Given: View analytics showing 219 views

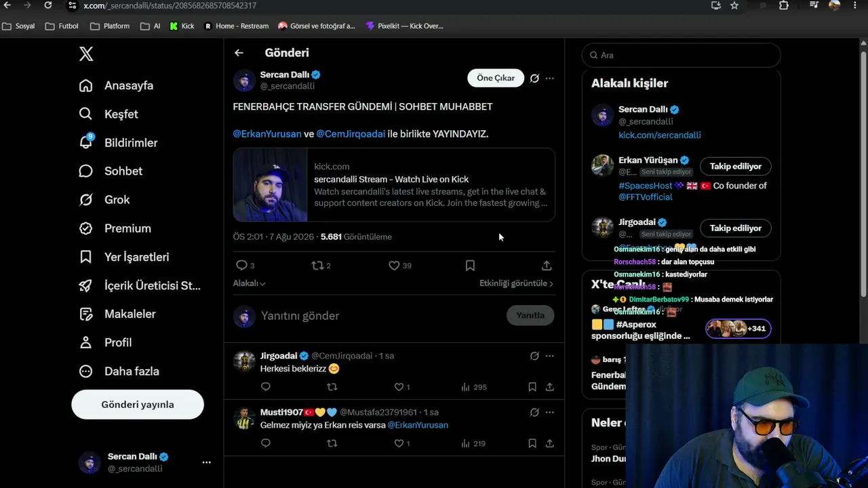Looking at the screenshot, I should coord(473,443).
